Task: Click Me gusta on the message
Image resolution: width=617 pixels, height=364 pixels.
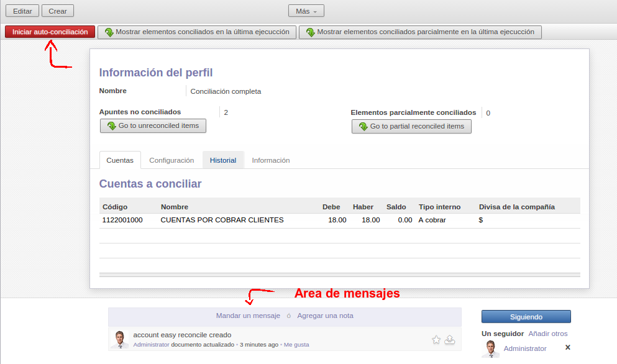Action: 296,345
